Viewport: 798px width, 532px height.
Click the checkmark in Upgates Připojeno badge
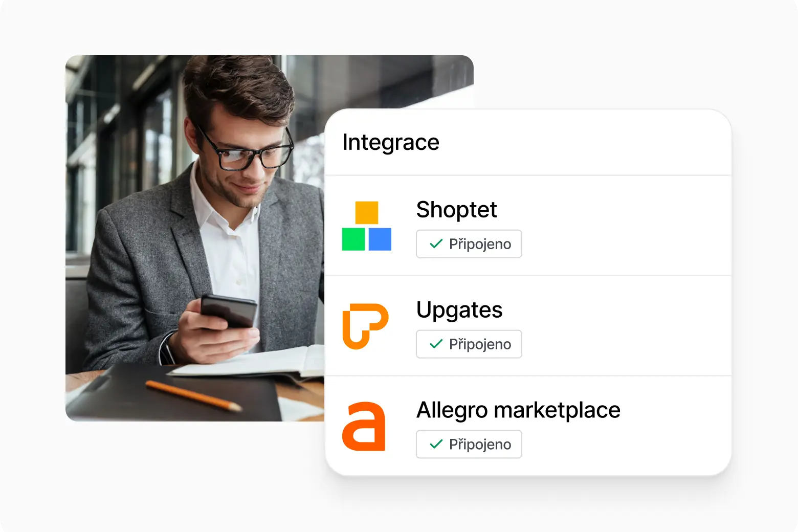(436, 344)
